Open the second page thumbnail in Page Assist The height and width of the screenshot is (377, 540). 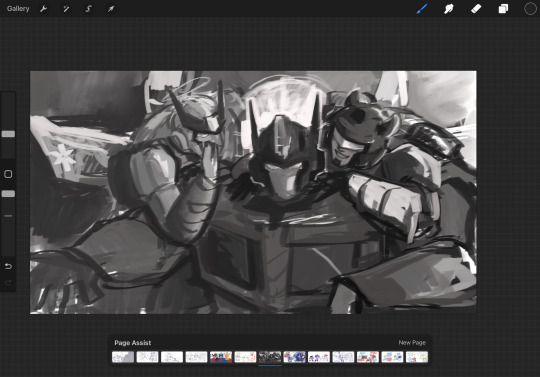[x=147, y=357]
